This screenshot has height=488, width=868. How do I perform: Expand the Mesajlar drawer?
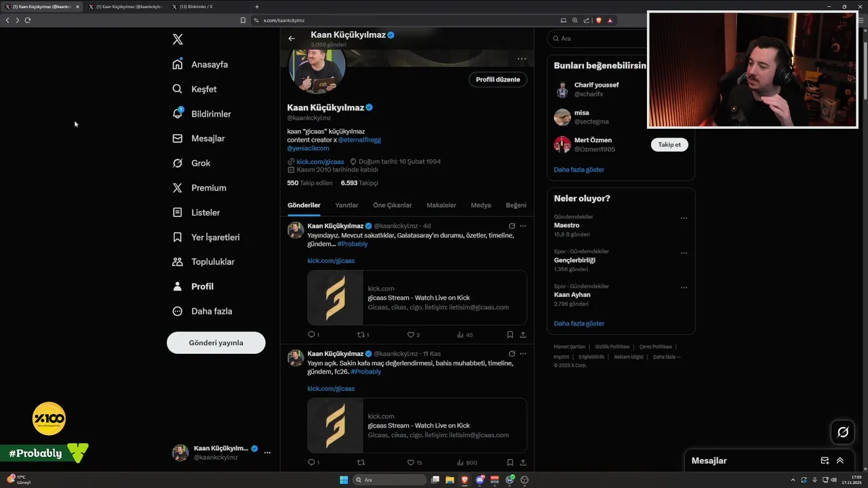840,461
